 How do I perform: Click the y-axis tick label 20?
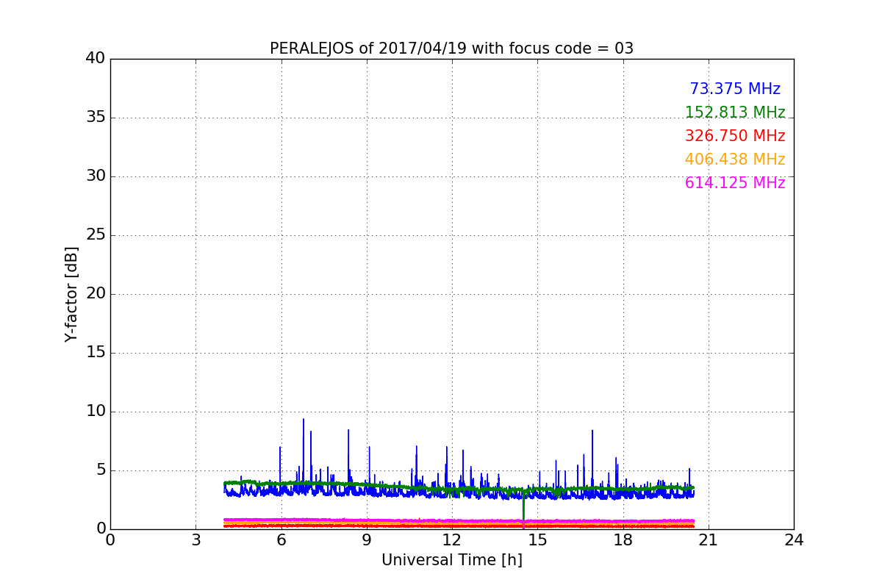(96, 294)
